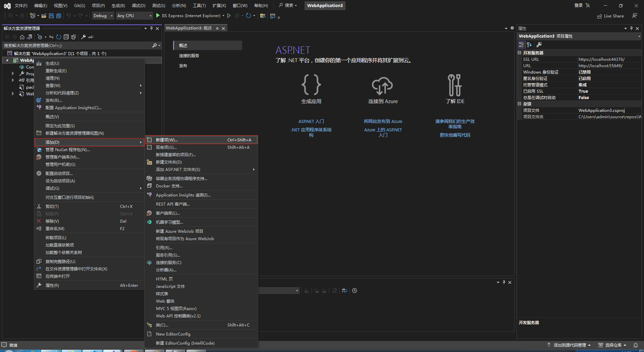Viewport: 644px width, 352px height.
Task: Collapse the 开发服务器 property category
Action: click(x=520, y=53)
